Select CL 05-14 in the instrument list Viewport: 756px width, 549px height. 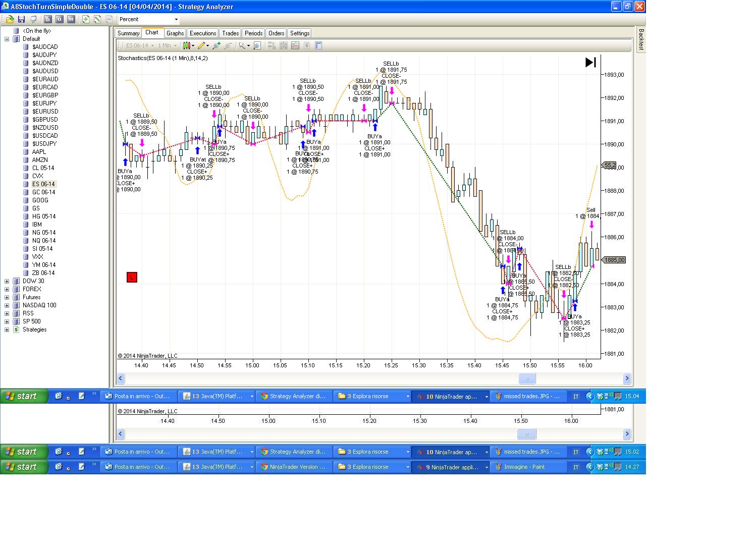[x=43, y=168]
